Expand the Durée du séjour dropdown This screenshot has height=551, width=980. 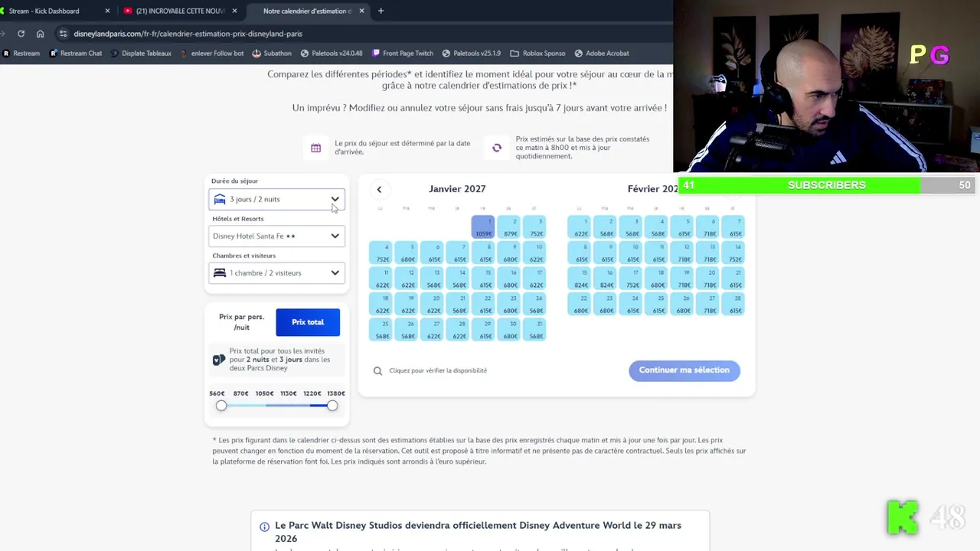tap(277, 199)
